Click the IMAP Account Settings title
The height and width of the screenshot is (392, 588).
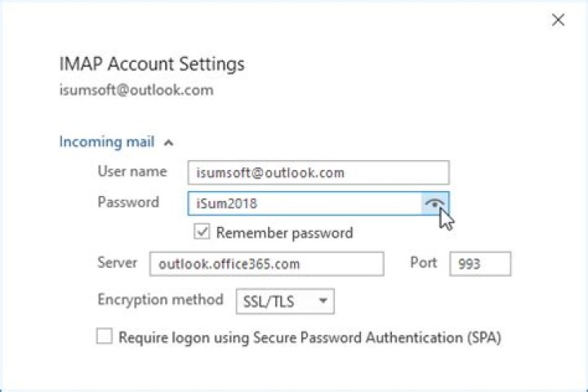[x=152, y=64]
